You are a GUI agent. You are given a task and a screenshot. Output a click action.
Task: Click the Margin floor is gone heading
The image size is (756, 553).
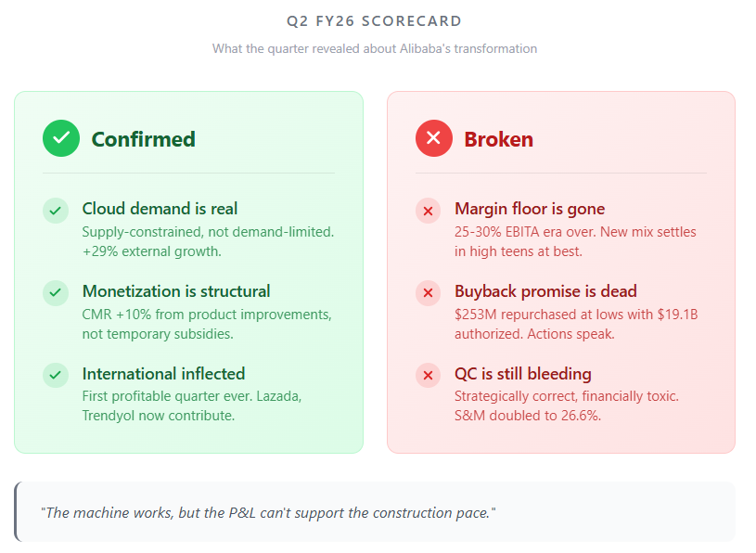coord(530,209)
